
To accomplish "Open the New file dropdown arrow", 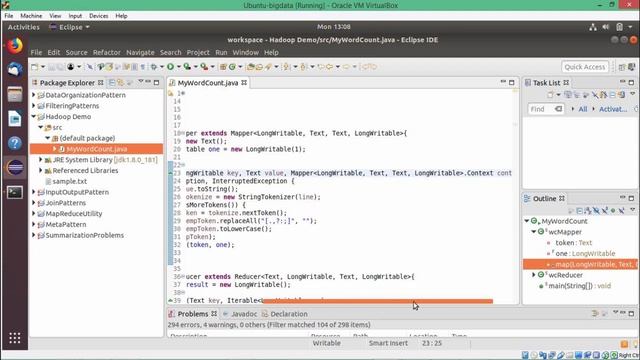I will (x=42, y=67).
